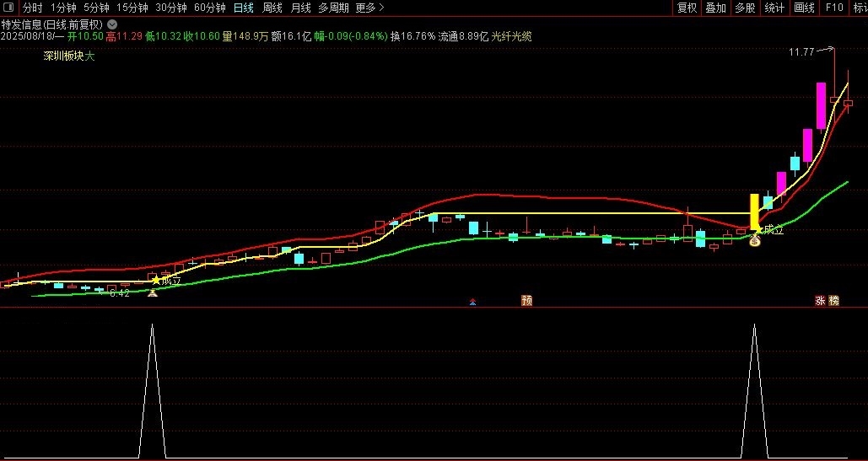This screenshot has width=868, height=461.
Task: Open the 多周期 multi-period view
Action: coord(334,8)
